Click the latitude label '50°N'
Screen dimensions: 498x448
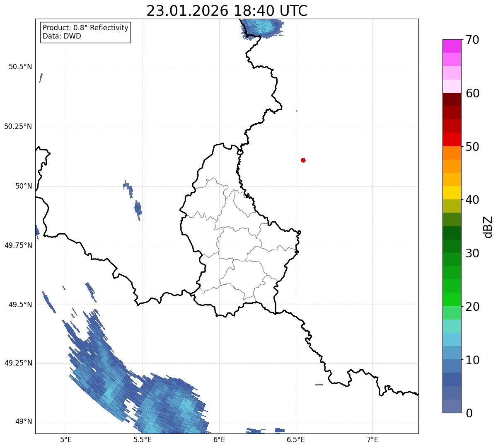coord(24,186)
